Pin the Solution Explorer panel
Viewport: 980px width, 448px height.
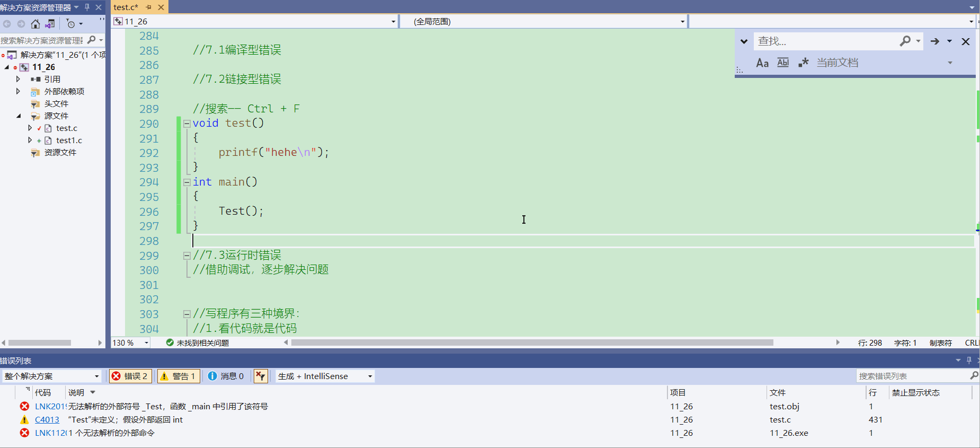pyautogui.click(x=87, y=7)
